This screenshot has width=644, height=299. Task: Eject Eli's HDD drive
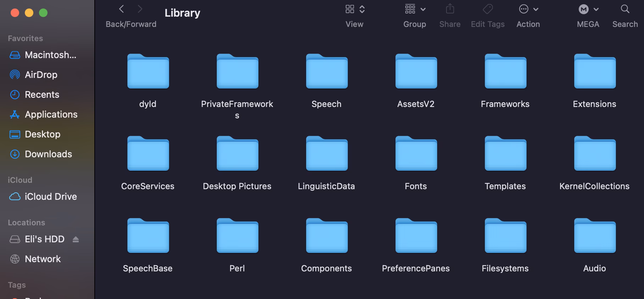pos(76,239)
